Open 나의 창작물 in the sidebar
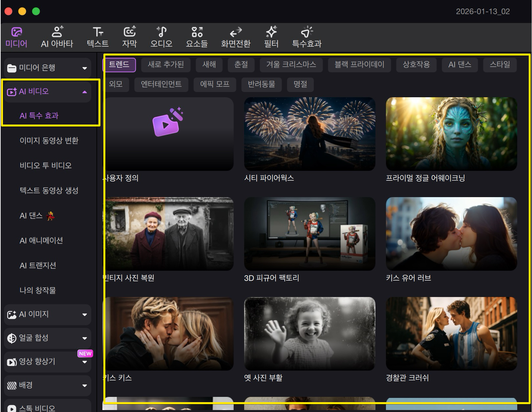The width and height of the screenshot is (532, 412). click(38, 291)
